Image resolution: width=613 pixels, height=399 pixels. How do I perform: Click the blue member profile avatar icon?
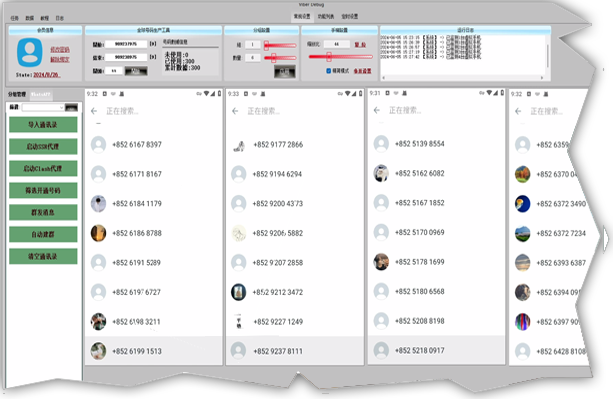click(30, 52)
